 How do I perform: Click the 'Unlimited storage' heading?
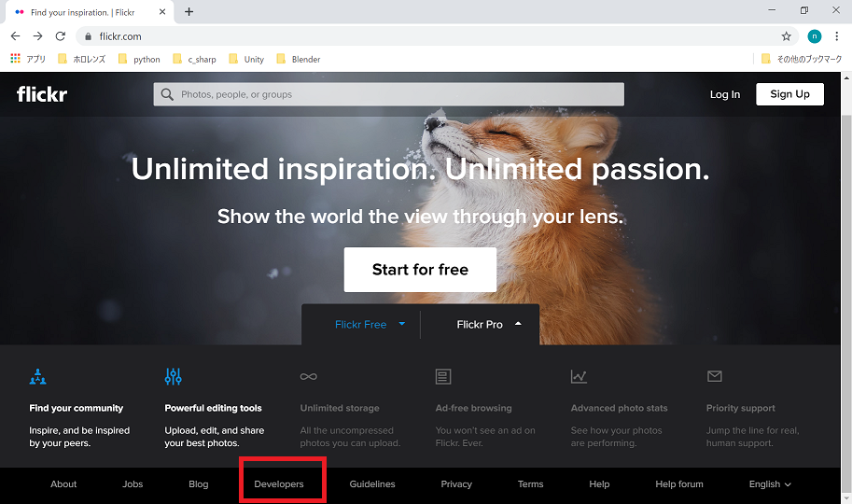(x=340, y=408)
